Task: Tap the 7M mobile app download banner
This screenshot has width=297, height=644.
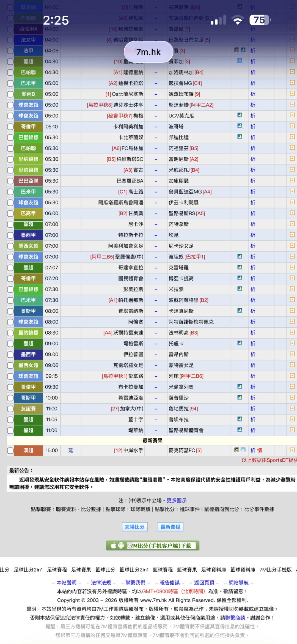Action: tap(153, 546)
